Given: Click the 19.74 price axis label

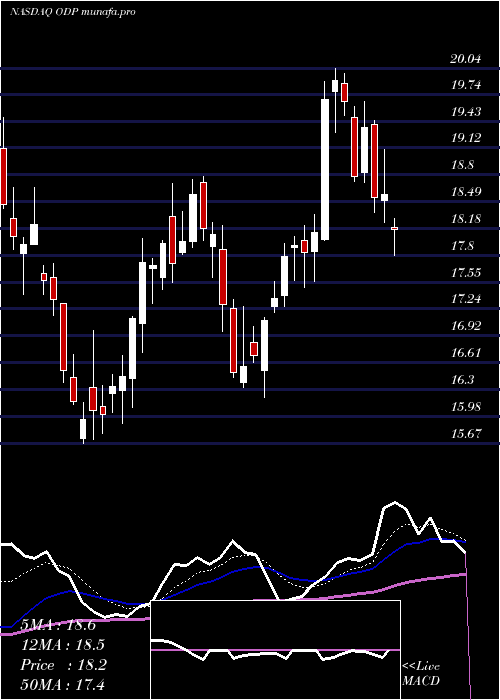Looking at the screenshot, I should (466, 85).
